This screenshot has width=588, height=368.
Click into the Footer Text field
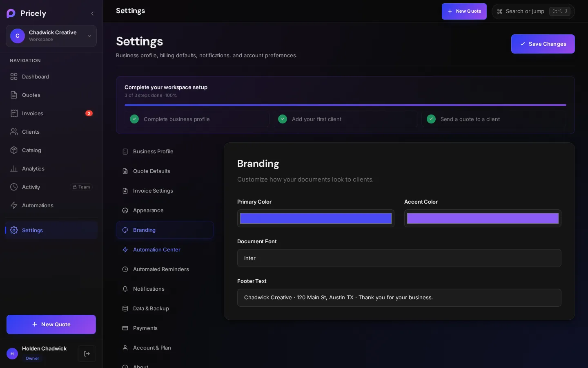(399, 298)
